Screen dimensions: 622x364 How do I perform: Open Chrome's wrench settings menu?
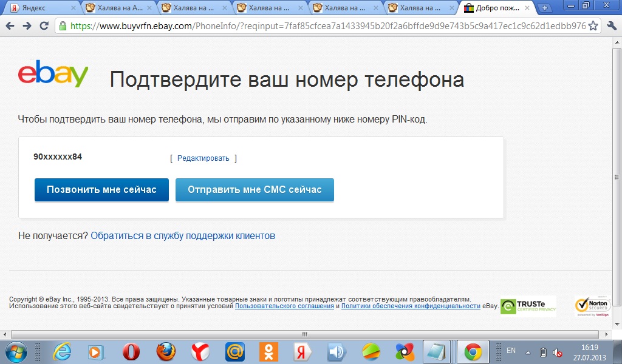tap(612, 26)
